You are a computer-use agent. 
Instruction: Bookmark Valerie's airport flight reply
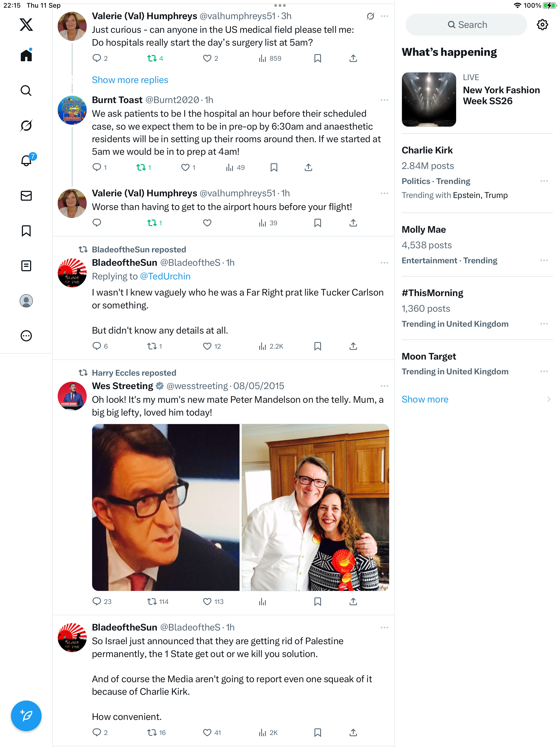(x=317, y=223)
